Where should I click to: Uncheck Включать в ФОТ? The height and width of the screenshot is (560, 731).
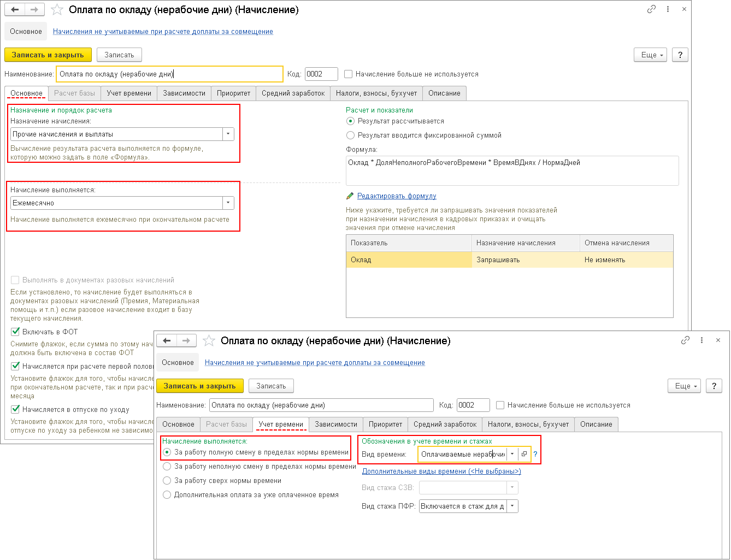point(15,332)
